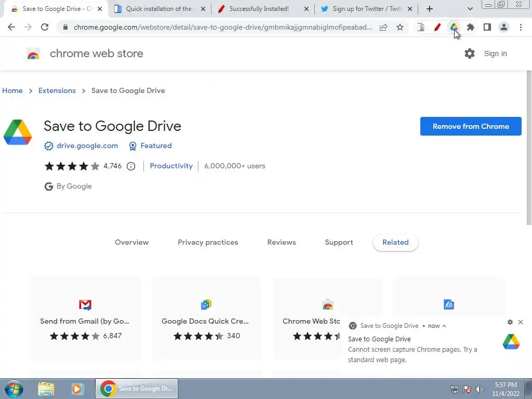
Task: Click the 4,746 ratings count
Action: (112, 166)
